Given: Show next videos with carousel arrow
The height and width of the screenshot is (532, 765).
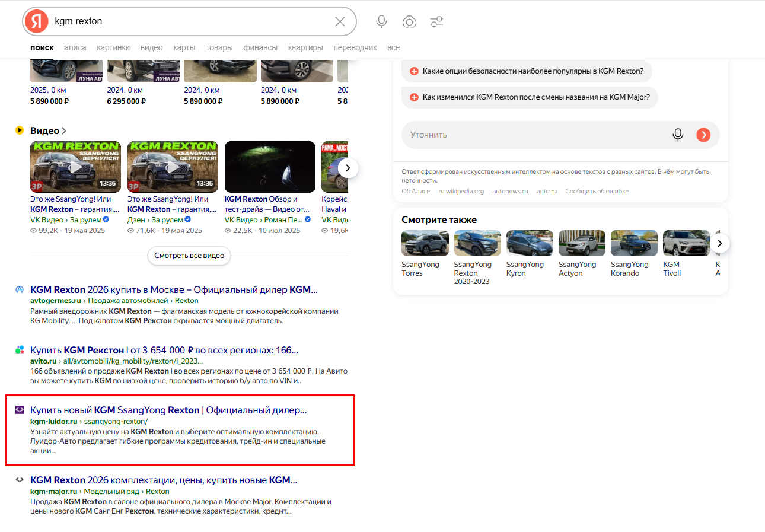Looking at the screenshot, I should coord(348,168).
